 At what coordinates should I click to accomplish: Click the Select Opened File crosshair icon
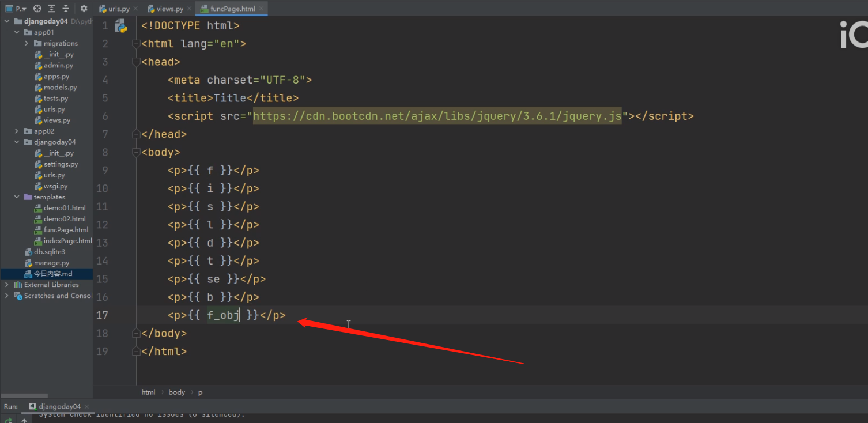click(37, 9)
